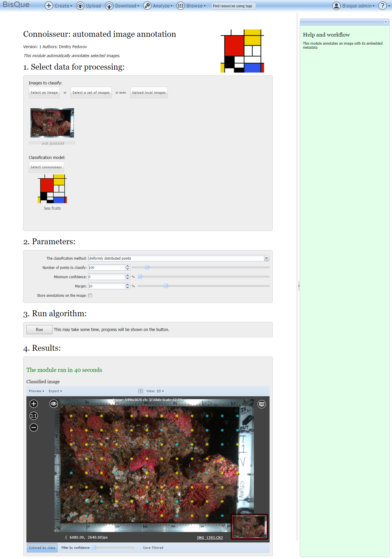Screen dimensions: 392x559
Task: Click the Upload arrow circle icon
Action: (80, 6)
